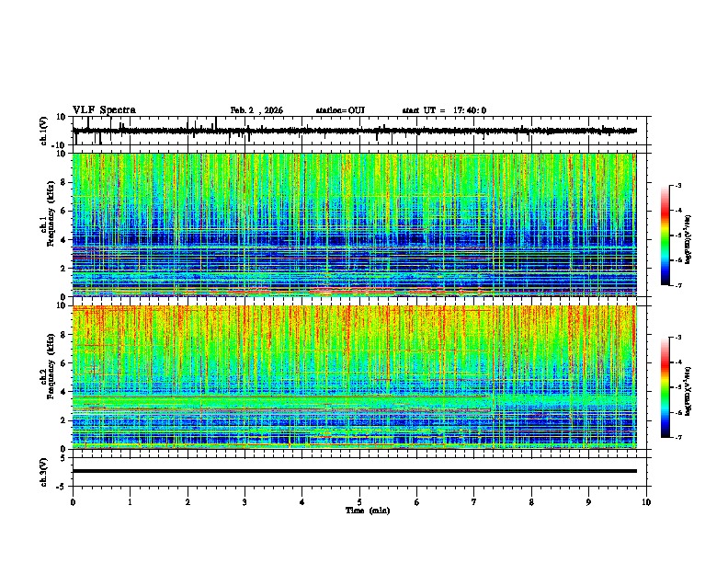
Task: Select the date text "Feb. 2, 2026"
Action: pos(256,110)
